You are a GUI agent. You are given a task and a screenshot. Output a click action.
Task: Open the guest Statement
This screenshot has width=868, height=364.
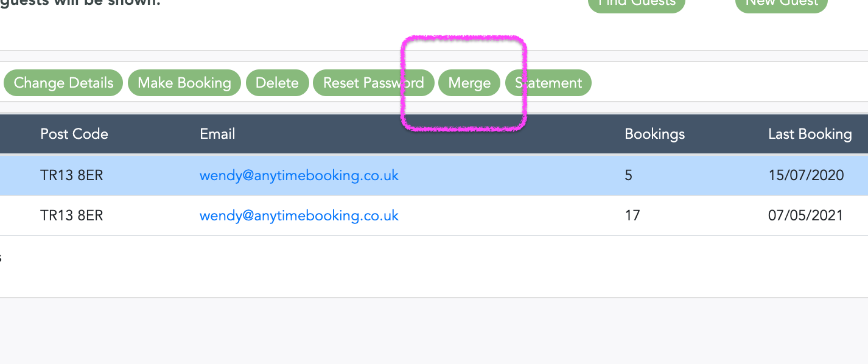coord(548,83)
